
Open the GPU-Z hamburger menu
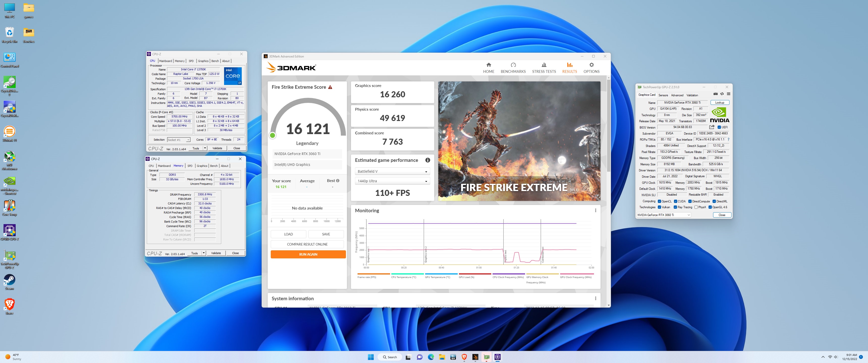tap(728, 94)
